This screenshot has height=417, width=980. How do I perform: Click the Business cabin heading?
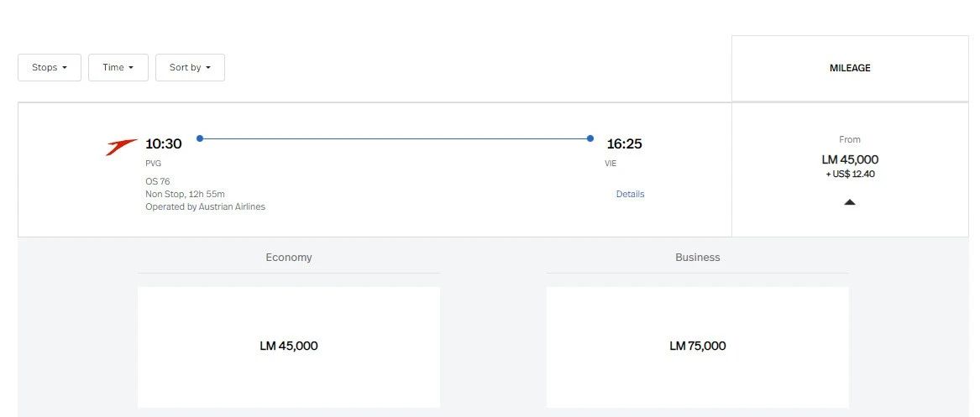tap(697, 258)
